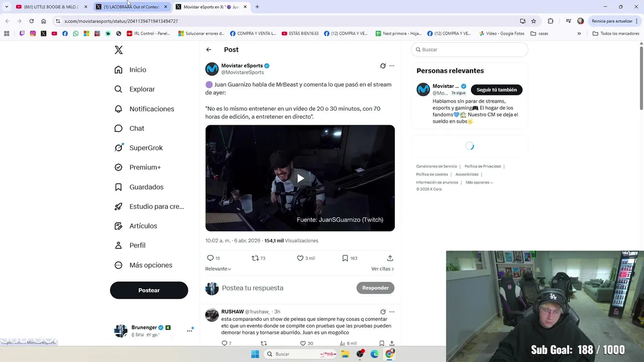The image size is (644, 362).
Task: Click the Estudio para creadores rocket icon
Action: click(x=118, y=207)
